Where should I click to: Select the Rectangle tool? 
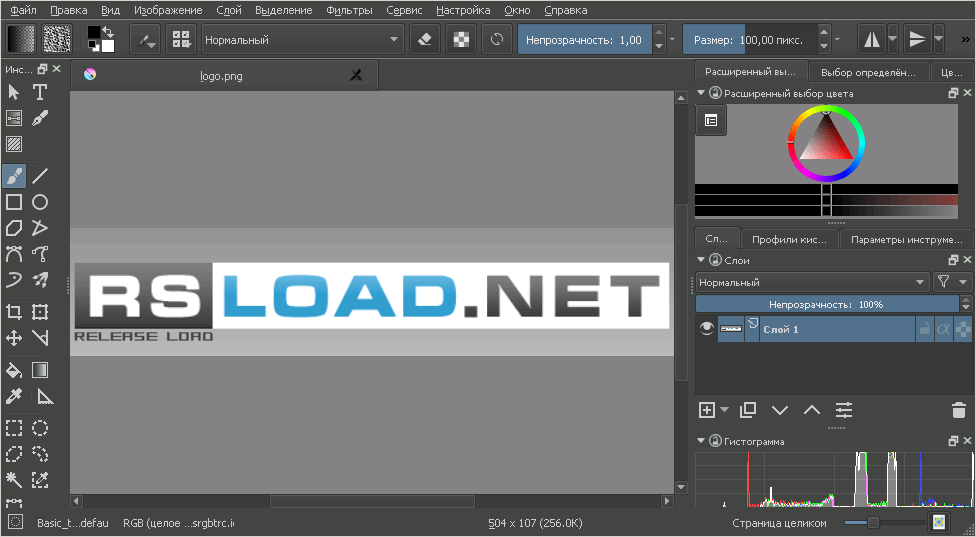tap(14, 202)
